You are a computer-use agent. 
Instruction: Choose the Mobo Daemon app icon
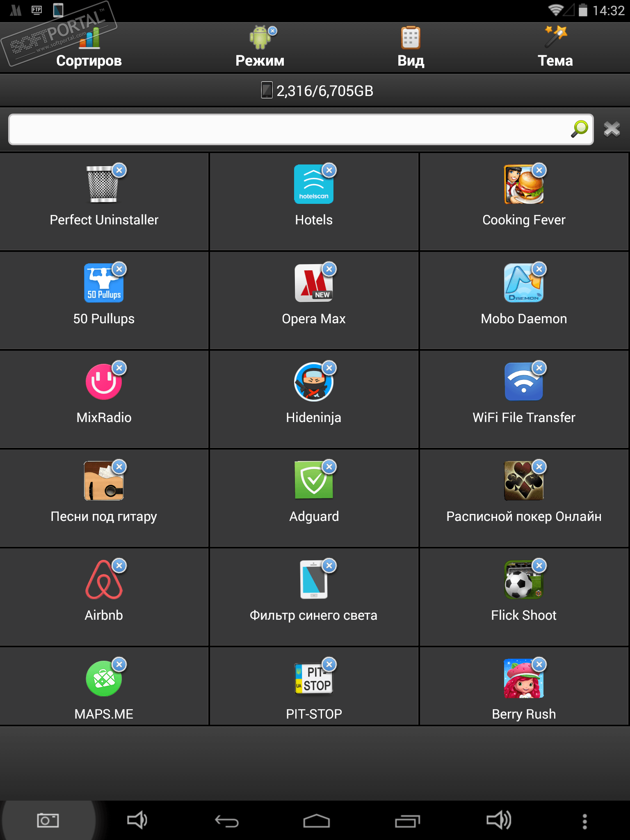tap(524, 283)
